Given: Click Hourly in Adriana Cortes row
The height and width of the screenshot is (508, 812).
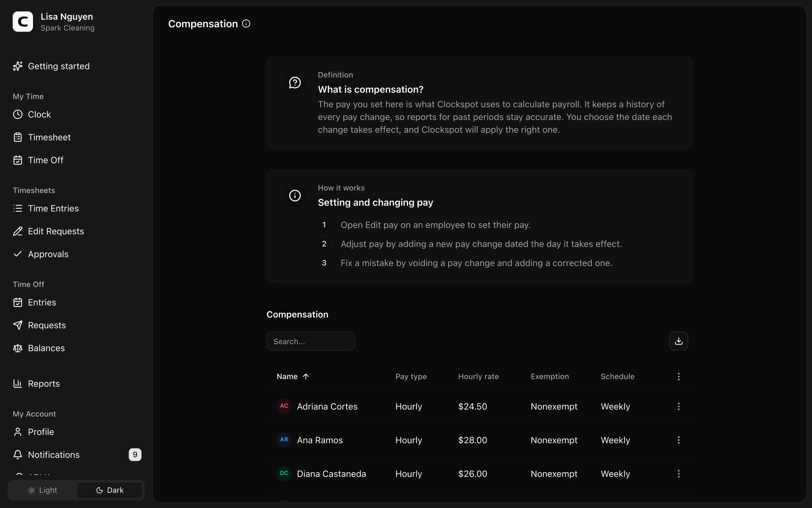Looking at the screenshot, I should (409, 407).
